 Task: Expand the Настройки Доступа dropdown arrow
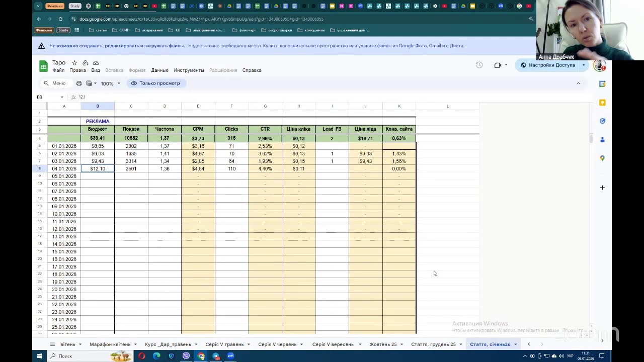584,65
